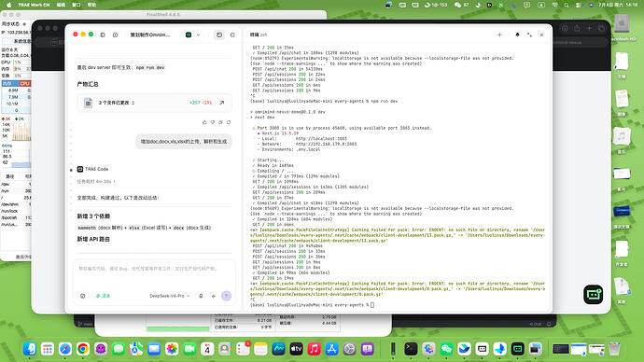
Task: Expand the '2 个文件已更改' file list
Action: coord(117,103)
